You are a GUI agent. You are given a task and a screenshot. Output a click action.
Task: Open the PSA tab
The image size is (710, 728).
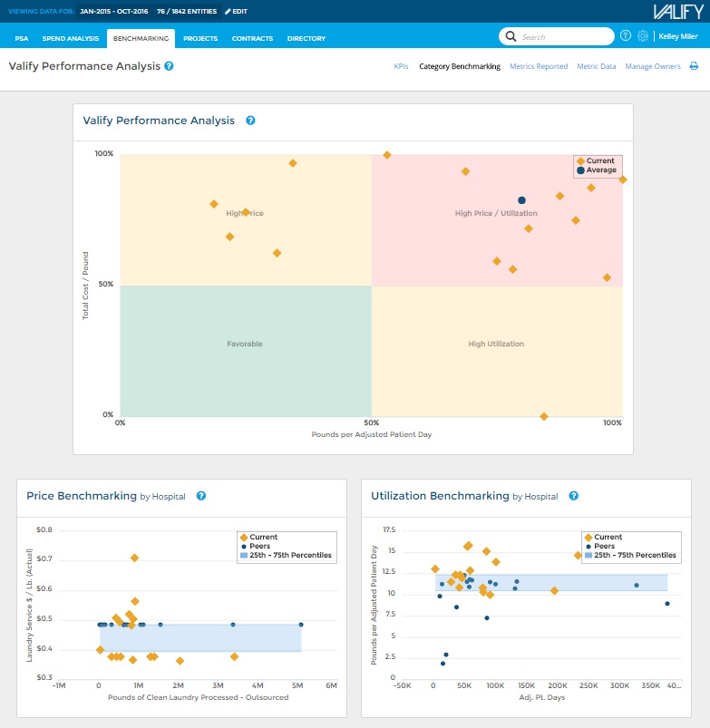[22, 39]
